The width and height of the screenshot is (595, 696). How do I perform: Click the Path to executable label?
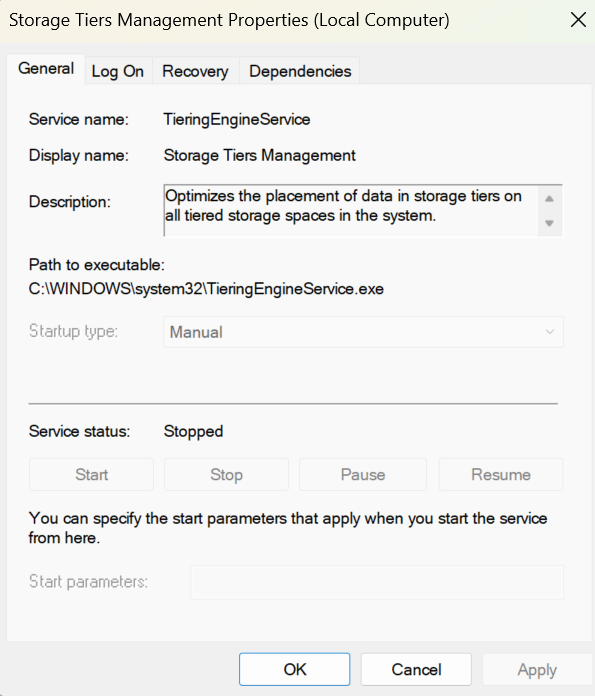point(97,265)
